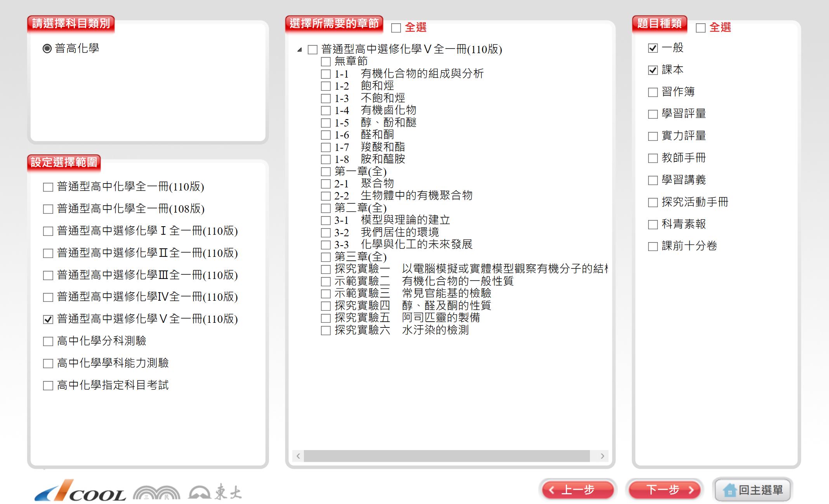The height and width of the screenshot is (504, 829).
Task: Check 高中化學分科測驗 range
Action: (48, 341)
